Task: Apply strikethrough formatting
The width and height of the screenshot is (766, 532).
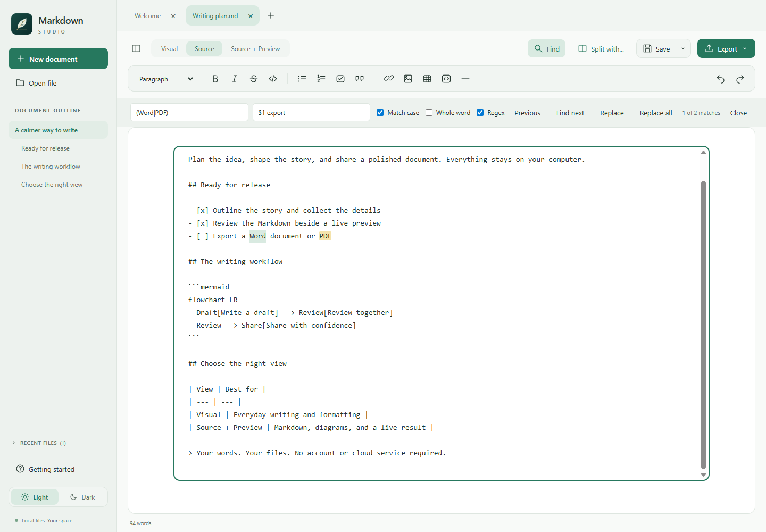Action: click(x=254, y=79)
